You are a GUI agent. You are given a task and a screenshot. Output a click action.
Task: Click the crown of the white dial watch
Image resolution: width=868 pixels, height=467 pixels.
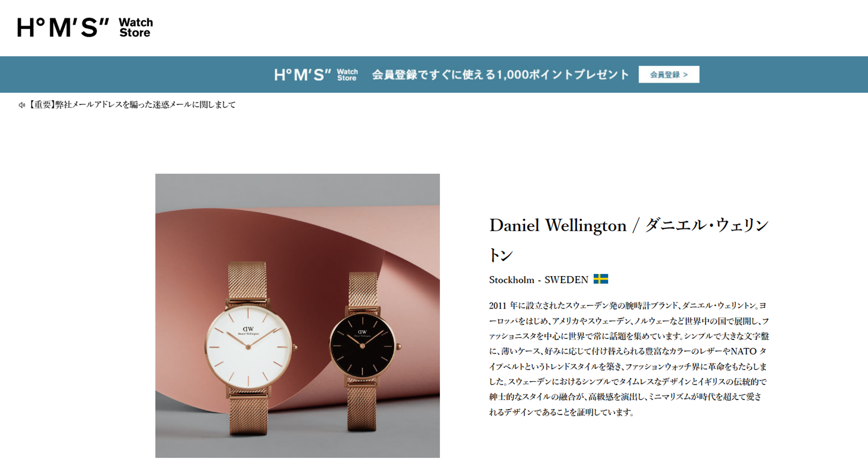tap(295, 347)
